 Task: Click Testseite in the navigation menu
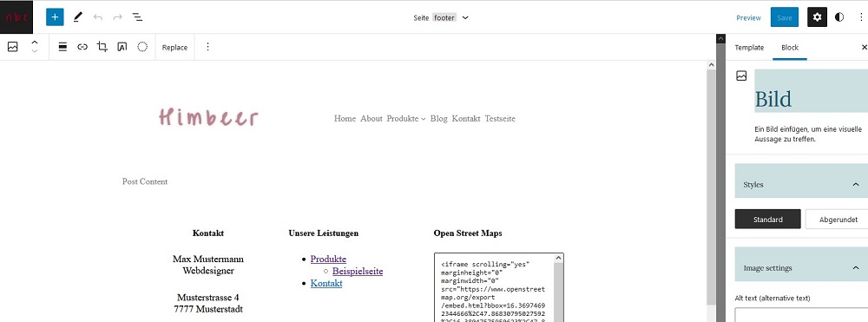[500, 118]
